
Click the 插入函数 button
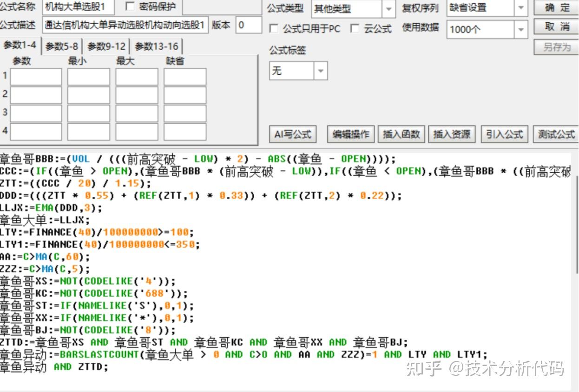click(x=401, y=134)
